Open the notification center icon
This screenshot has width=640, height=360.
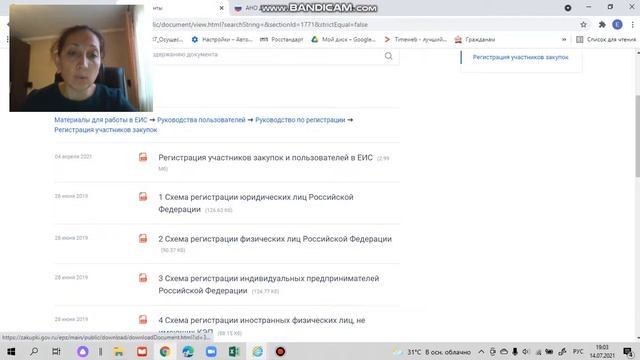pyautogui.click(x=628, y=351)
